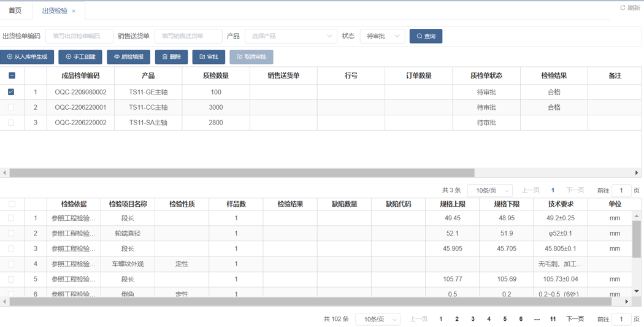The image size is (644, 327).
Task: Click 从入库单生成 button
Action: [x=27, y=56]
